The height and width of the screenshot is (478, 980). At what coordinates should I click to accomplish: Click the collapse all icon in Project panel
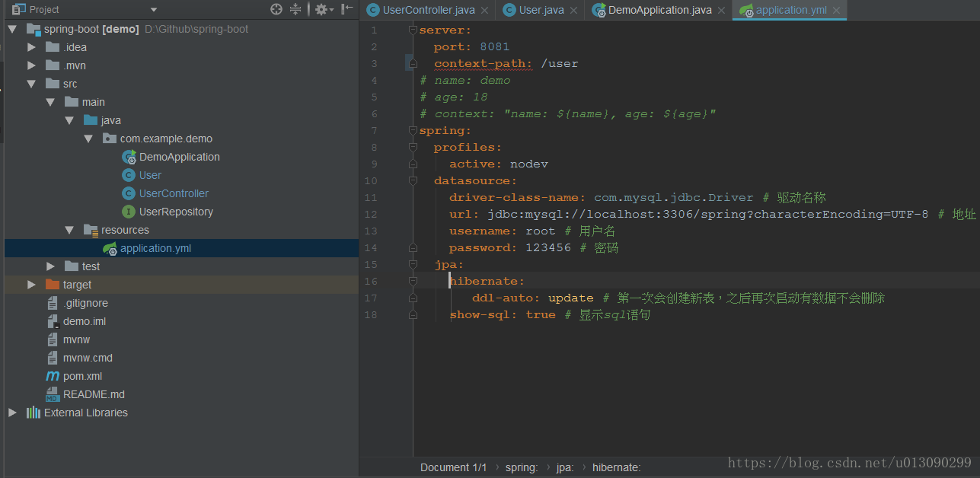coord(295,9)
